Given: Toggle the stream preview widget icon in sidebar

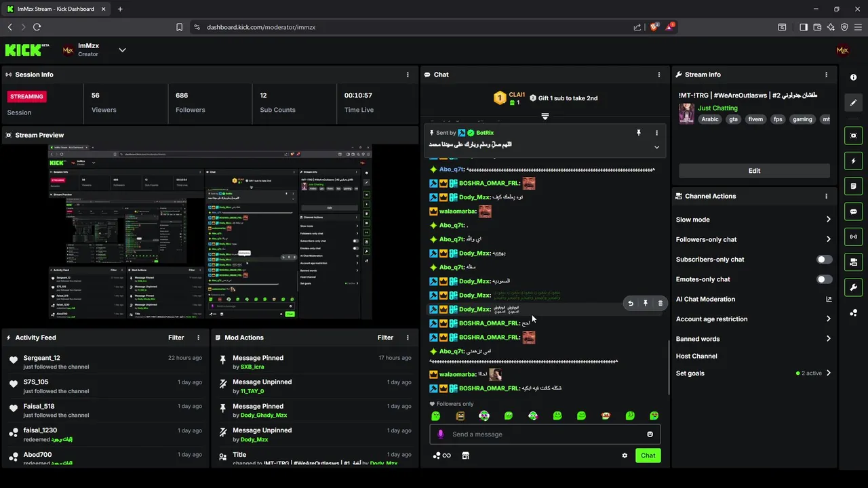Looking at the screenshot, I should coord(853,136).
